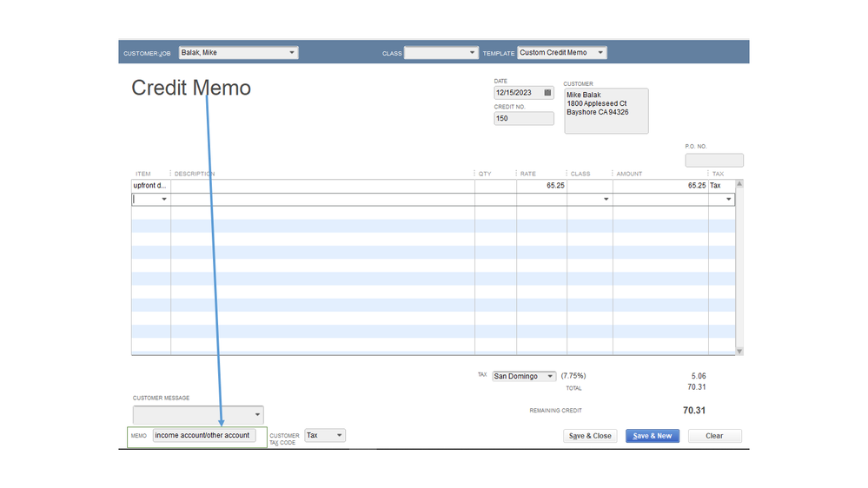The height and width of the screenshot is (488, 868).
Task: Expand the San Domingo tax dropdown
Action: 550,376
